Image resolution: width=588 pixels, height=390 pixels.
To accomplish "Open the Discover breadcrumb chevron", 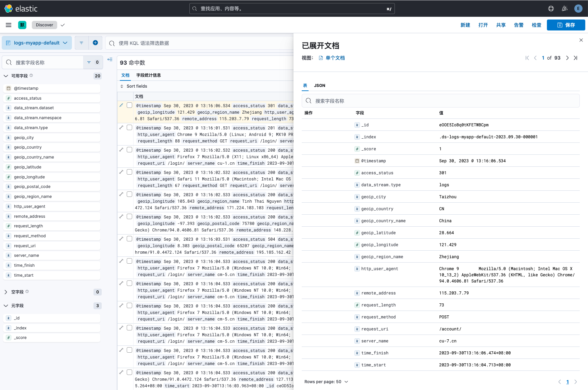I will coord(63,25).
